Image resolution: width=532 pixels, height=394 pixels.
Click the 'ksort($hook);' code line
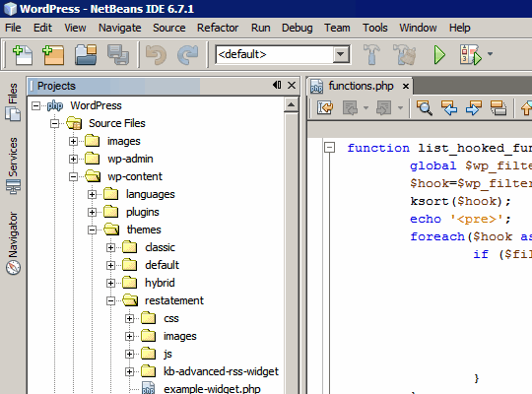tap(460, 201)
